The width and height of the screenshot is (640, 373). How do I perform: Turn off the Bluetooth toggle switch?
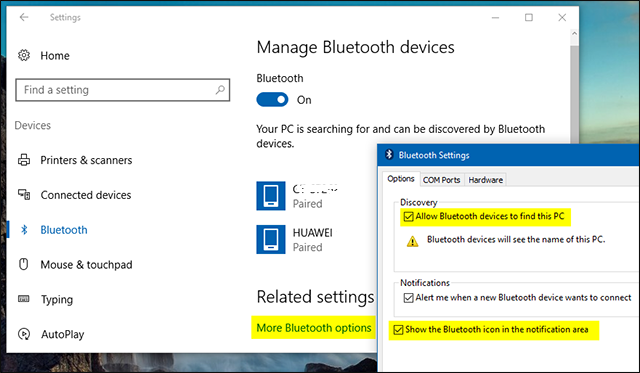[x=272, y=100]
